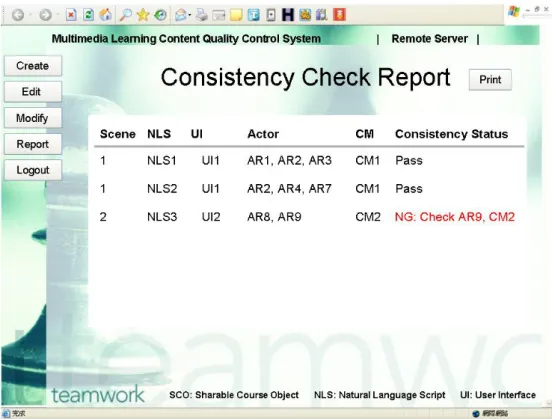This screenshot has height=419, width=552.
Task: Click the NLS column header
Action: (x=159, y=134)
